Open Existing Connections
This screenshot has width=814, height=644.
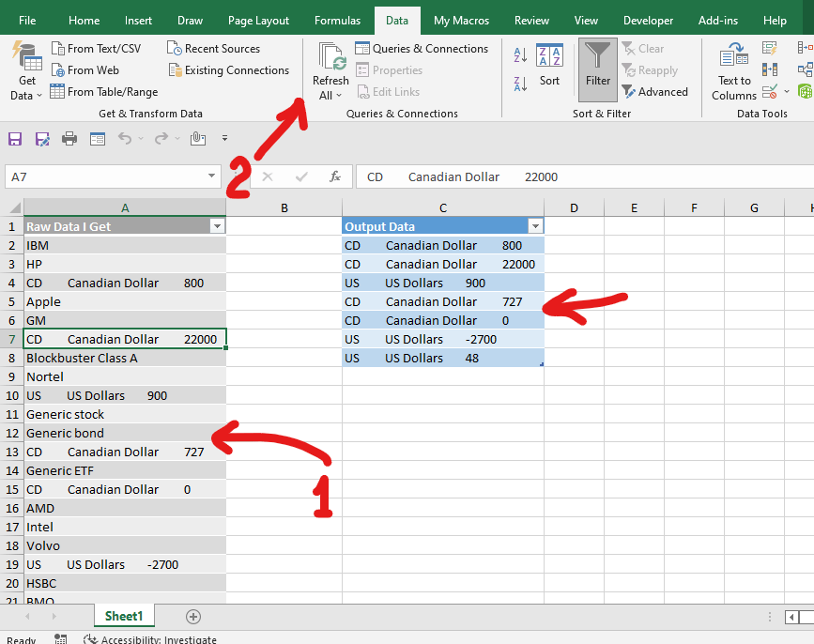point(228,70)
